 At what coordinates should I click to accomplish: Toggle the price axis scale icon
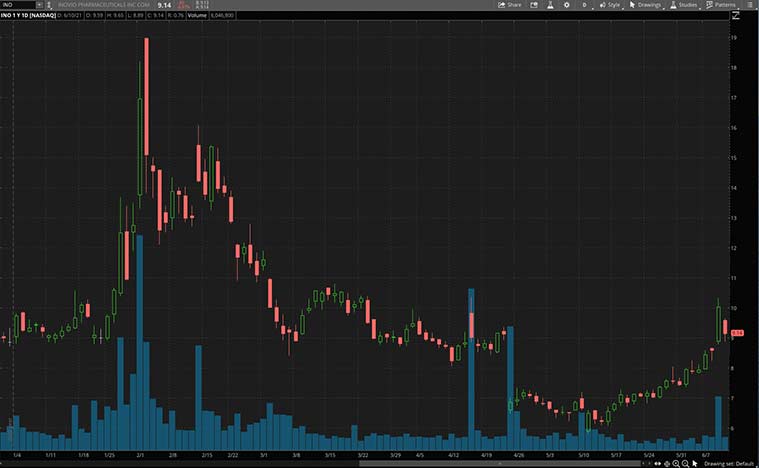(x=736, y=16)
